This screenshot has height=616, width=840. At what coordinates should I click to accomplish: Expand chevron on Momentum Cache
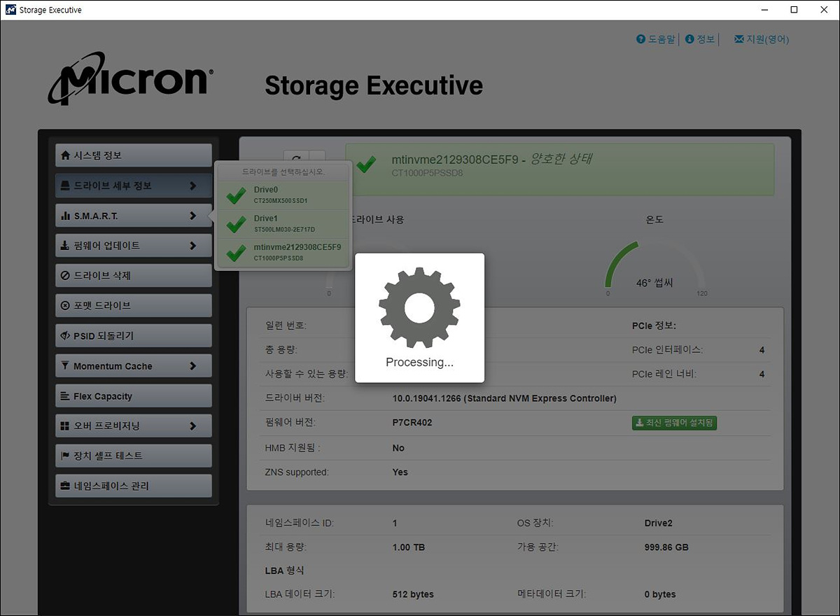(193, 366)
